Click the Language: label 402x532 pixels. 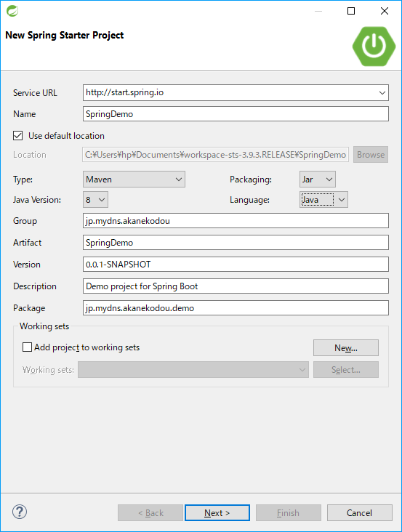tap(249, 199)
